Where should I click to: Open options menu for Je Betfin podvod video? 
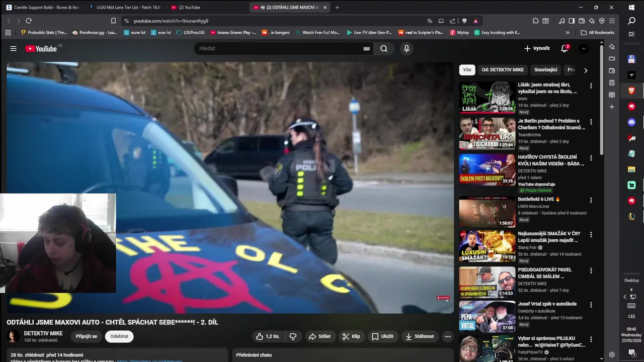(591, 122)
